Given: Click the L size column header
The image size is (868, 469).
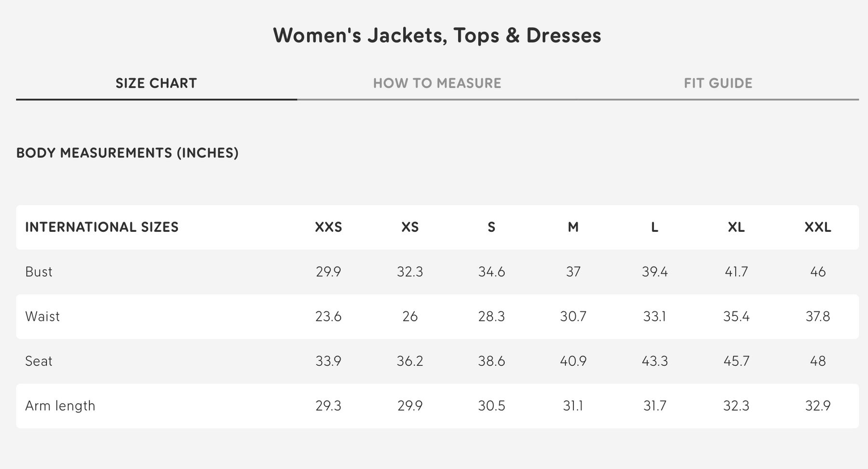Looking at the screenshot, I should tap(654, 227).
